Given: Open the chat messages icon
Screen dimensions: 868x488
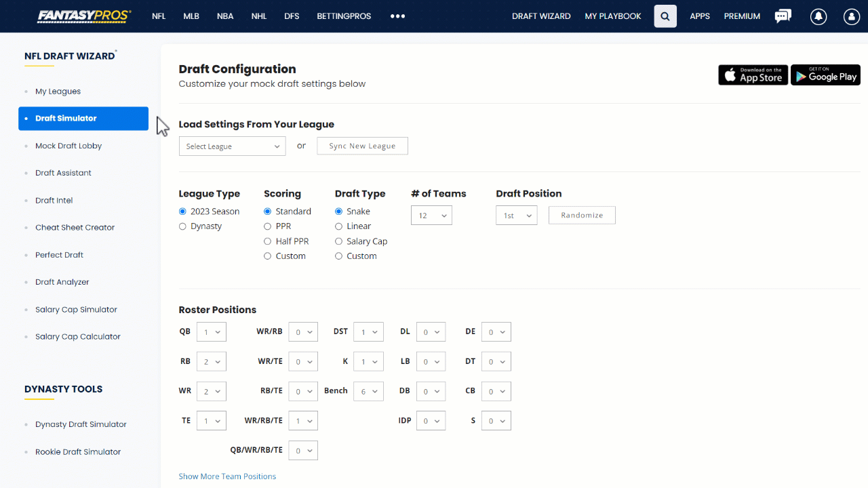Looking at the screenshot, I should 783,16.
